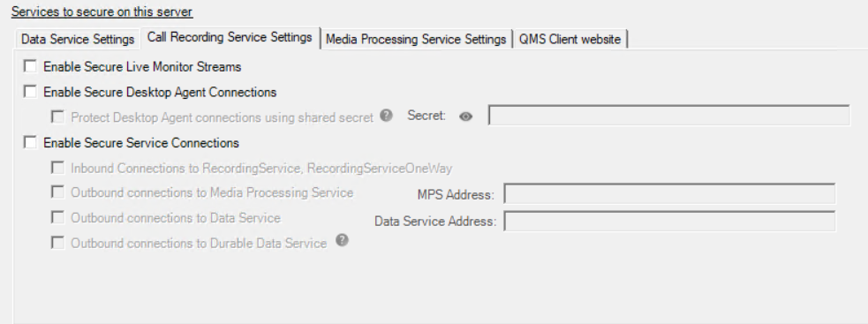This screenshot has width=868, height=324.
Task: Open the QMS Client website tab
Action: 570,40
